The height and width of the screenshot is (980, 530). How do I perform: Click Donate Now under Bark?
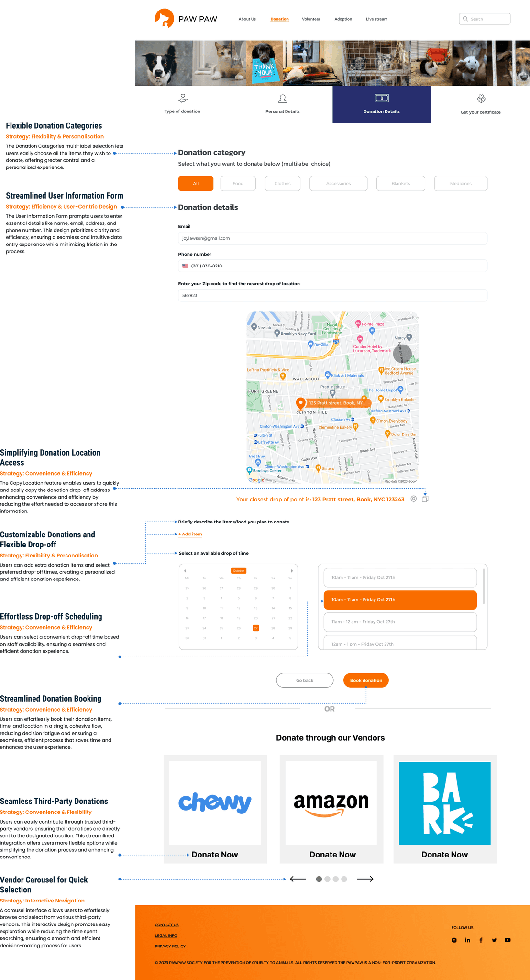click(445, 855)
